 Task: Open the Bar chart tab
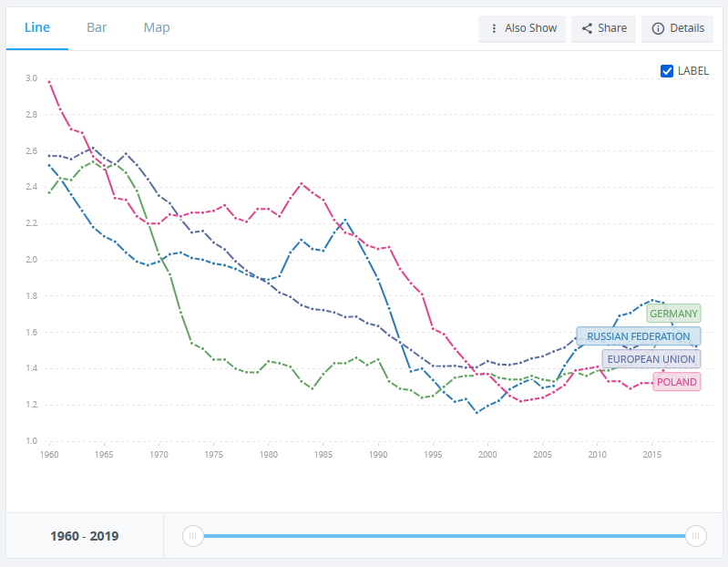point(97,27)
